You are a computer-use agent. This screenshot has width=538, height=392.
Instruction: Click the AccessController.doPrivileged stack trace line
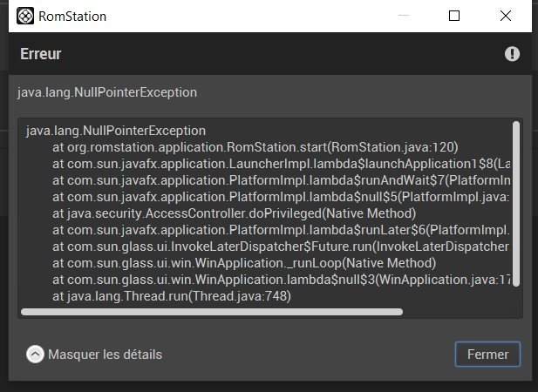click(x=234, y=213)
